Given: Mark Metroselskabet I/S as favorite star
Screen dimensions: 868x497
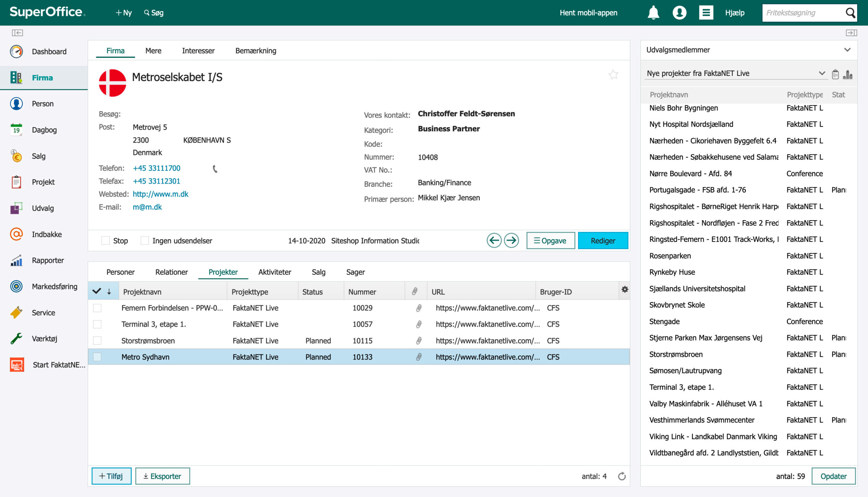Looking at the screenshot, I should (613, 75).
